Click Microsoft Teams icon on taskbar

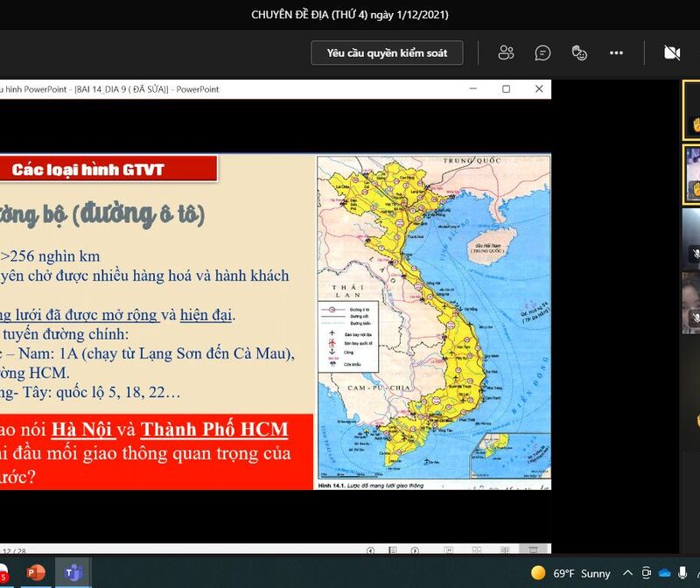coord(73,573)
